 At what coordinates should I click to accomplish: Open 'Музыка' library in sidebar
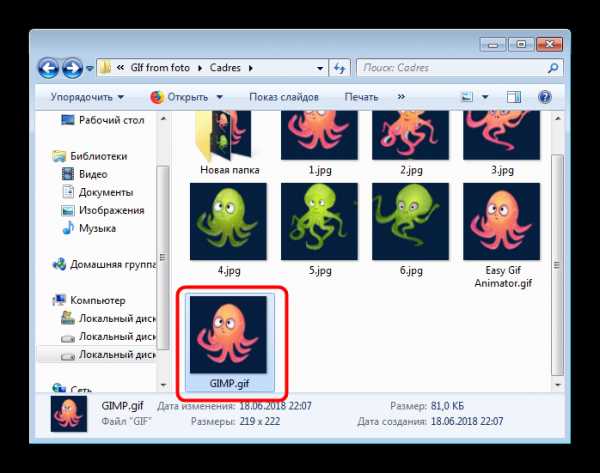[x=97, y=228]
